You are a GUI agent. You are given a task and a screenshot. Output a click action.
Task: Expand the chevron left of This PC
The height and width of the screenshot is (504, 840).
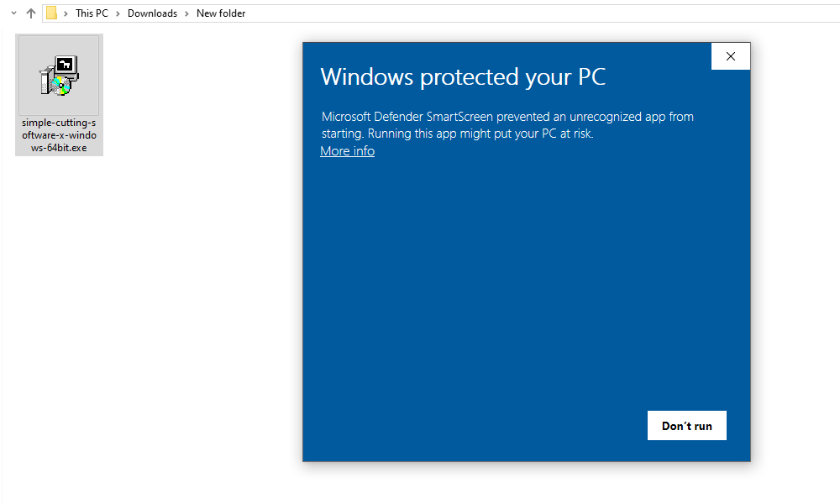[66, 13]
